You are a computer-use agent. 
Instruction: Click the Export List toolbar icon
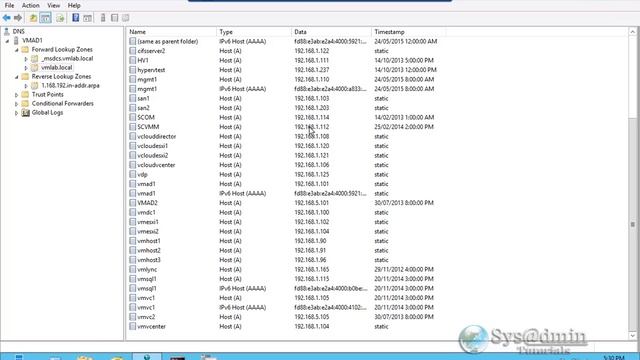60,18
